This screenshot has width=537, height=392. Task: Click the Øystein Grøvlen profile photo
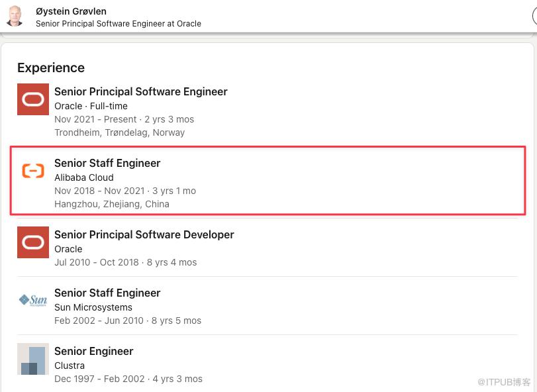[15, 16]
